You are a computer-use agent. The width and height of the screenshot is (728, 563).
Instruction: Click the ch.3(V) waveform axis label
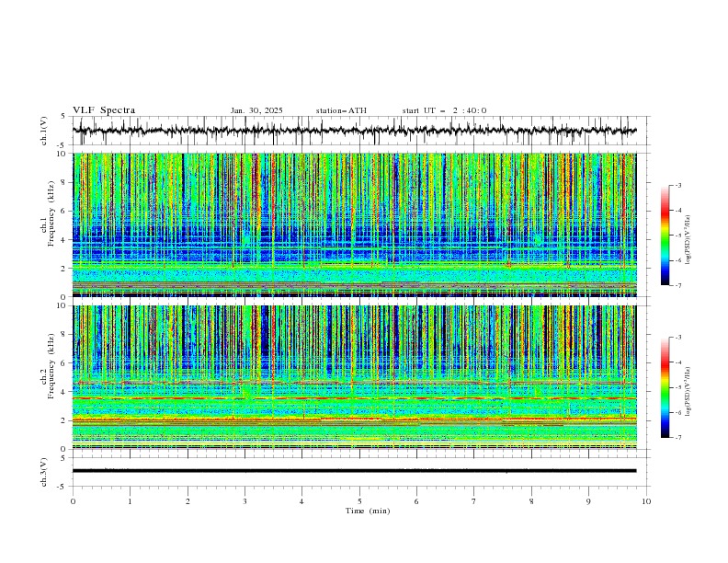pos(44,472)
